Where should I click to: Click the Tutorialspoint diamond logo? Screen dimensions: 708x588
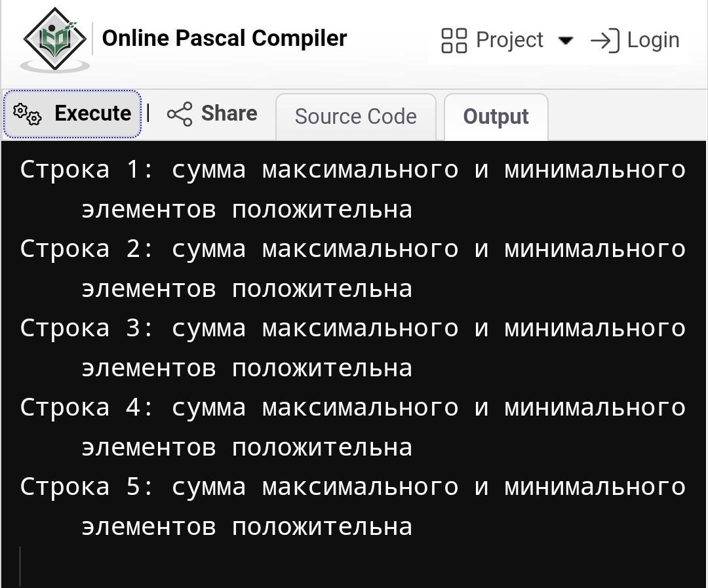(55, 39)
